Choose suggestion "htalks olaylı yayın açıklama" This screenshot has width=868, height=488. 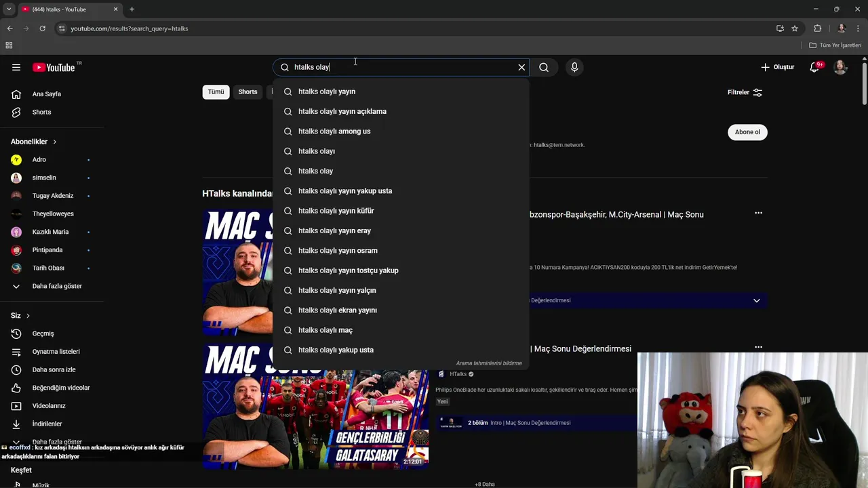pos(401,111)
